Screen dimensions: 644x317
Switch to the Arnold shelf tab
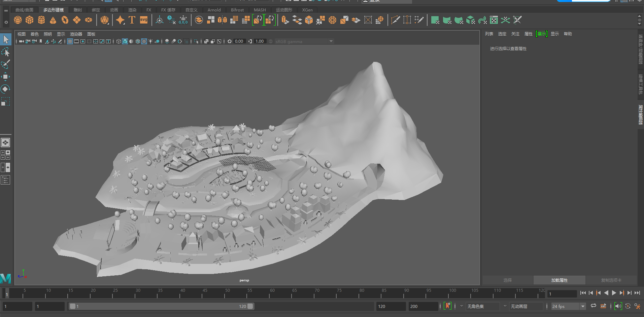(214, 10)
